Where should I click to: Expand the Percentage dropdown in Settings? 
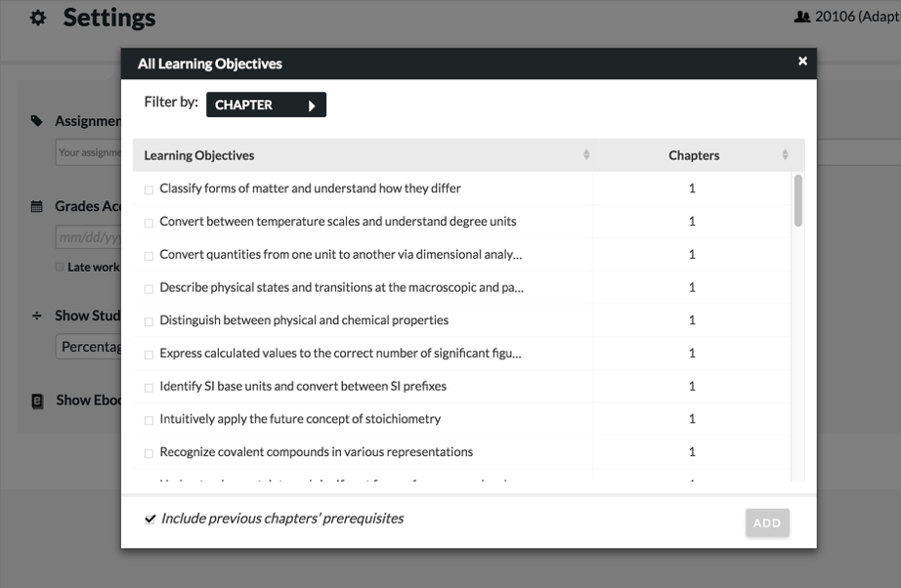(x=88, y=347)
